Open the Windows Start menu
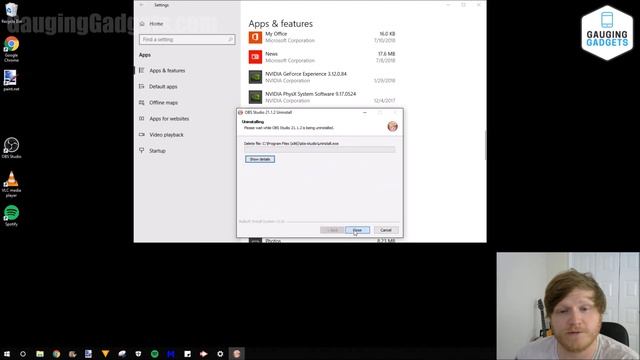This screenshot has height=360, width=640. tap(7, 354)
